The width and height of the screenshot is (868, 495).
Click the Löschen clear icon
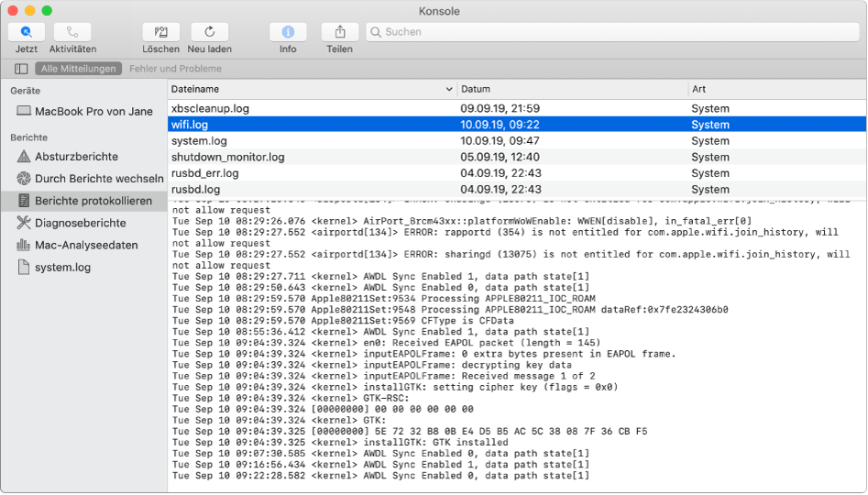(160, 32)
